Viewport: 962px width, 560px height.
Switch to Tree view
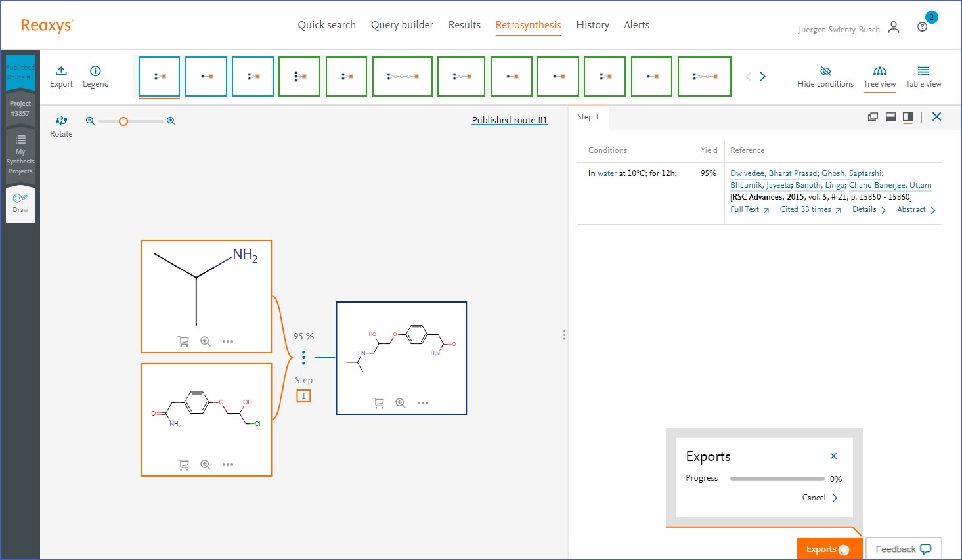point(879,75)
